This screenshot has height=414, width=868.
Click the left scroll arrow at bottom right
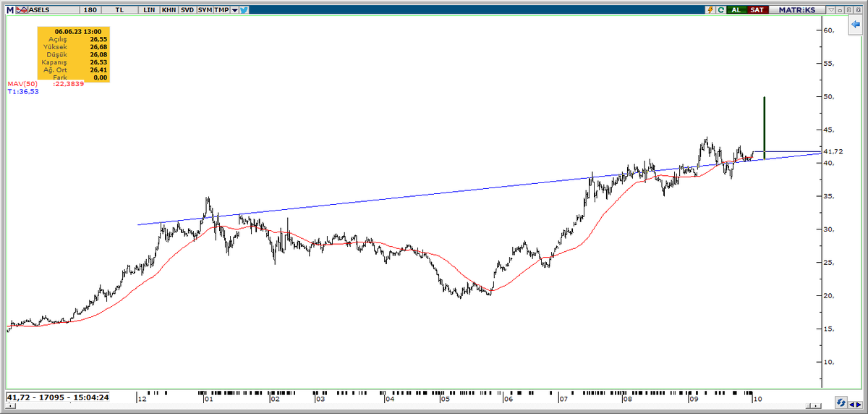852,405
